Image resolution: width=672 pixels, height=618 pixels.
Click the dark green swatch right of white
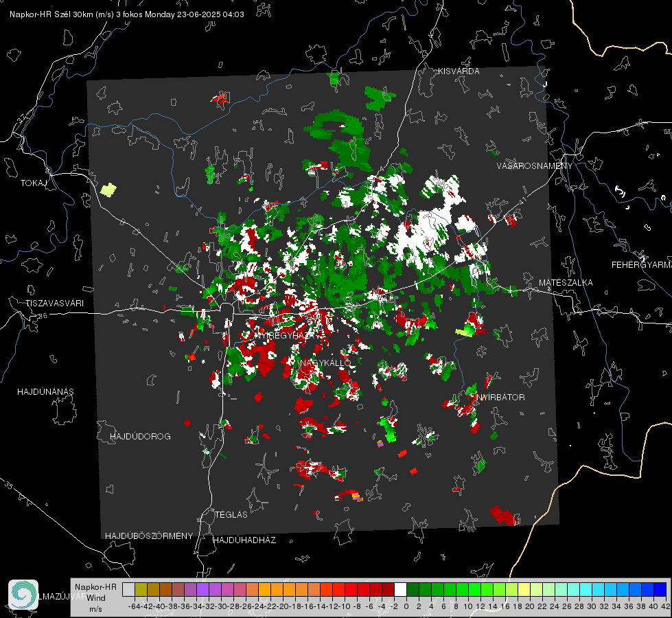coord(413,589)
